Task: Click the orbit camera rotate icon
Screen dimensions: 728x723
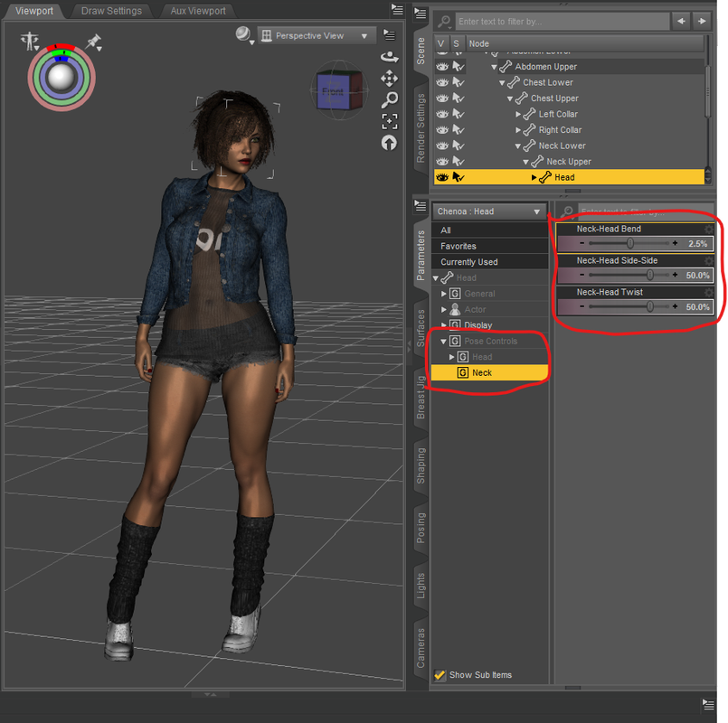Action: click(389, 58)
